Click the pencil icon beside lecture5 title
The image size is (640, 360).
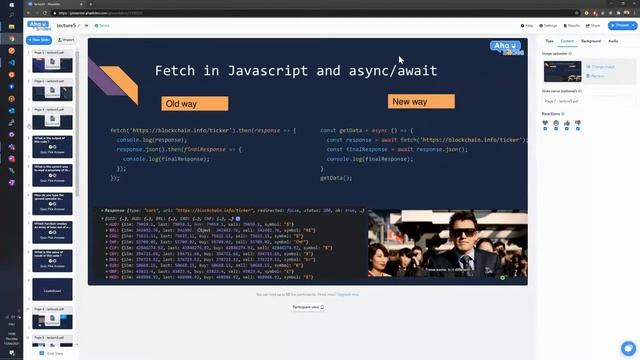coord(79,26)
